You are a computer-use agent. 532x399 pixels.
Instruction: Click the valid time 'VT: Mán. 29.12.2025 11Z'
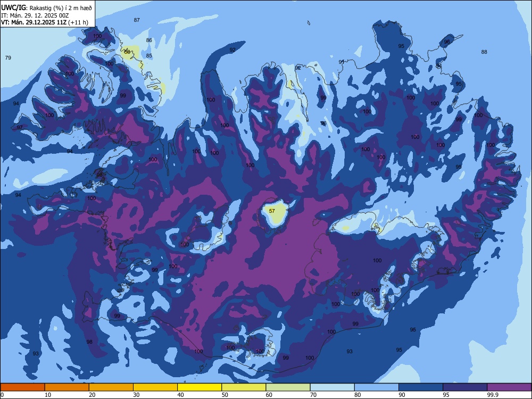click(x=34, y=22)
